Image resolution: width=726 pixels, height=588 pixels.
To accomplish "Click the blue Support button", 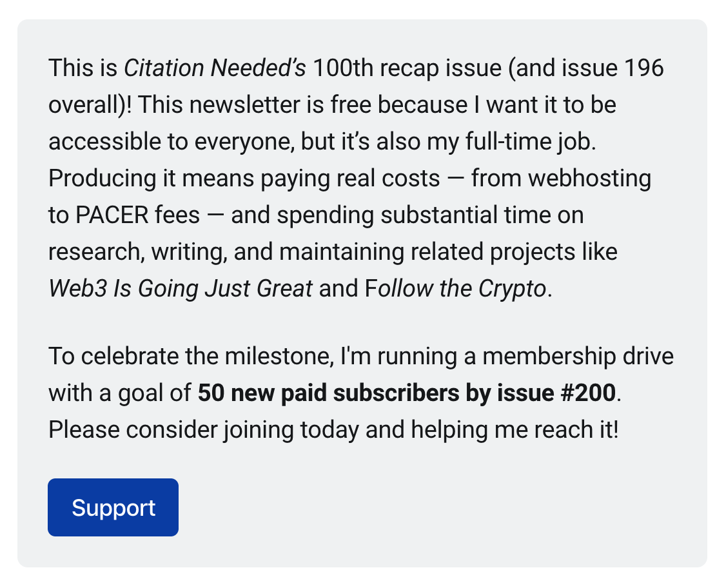I will pyautogui.click(x=113, y=507).
